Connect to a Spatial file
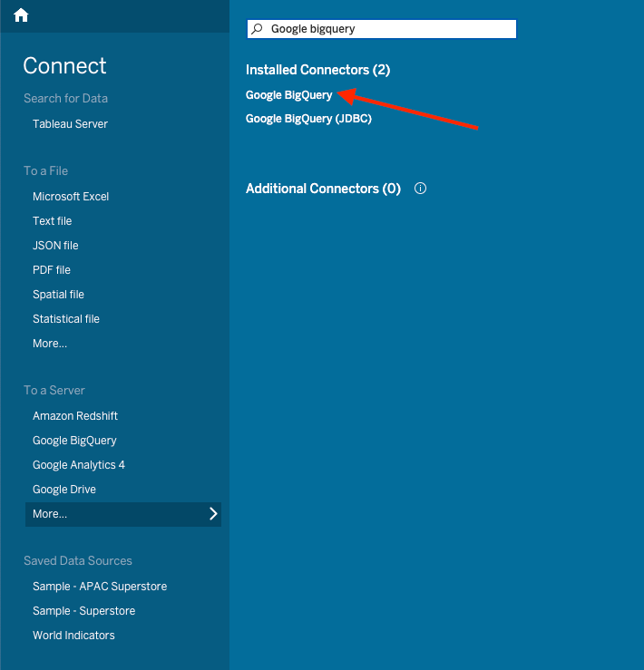The height and width of the screenshot is (670, 644). tap(59, 295)
